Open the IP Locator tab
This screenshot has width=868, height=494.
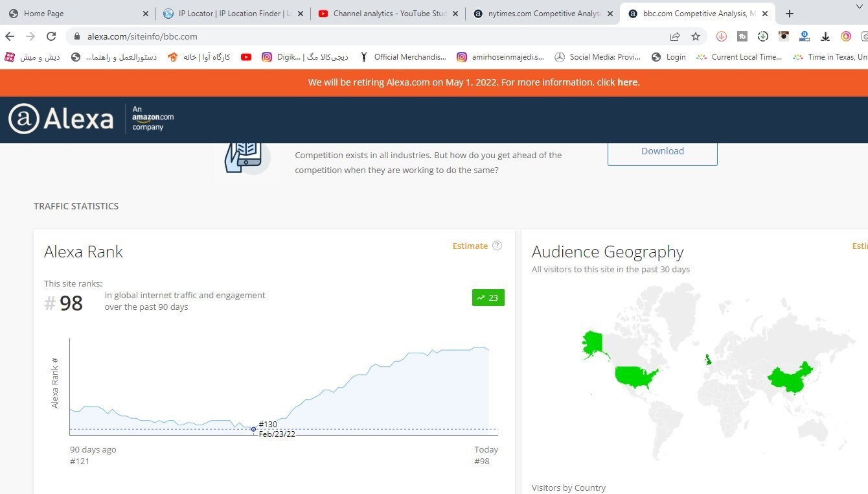[x=233, y=13]
